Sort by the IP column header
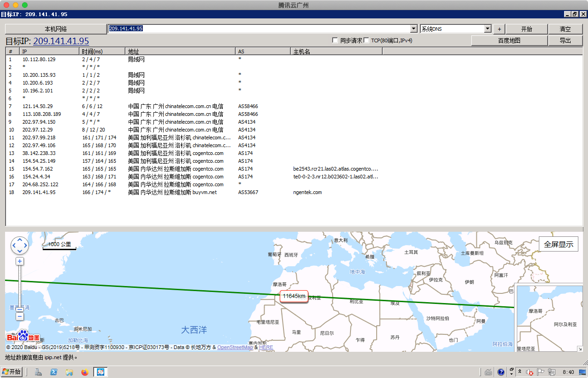Viewport: 588px width, 378px height. [x=50, y=51]
